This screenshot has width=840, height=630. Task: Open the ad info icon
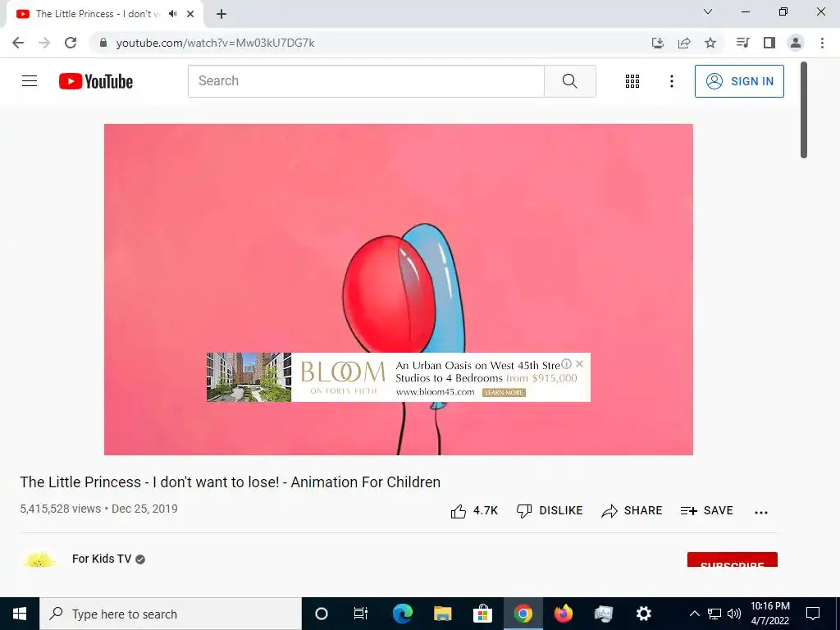[x=566, y=363]
